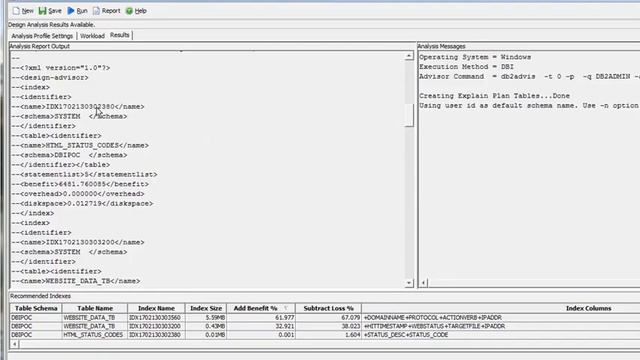Click the <name>HTML_STATUS_CODES</name> XML line

(80, 145)
